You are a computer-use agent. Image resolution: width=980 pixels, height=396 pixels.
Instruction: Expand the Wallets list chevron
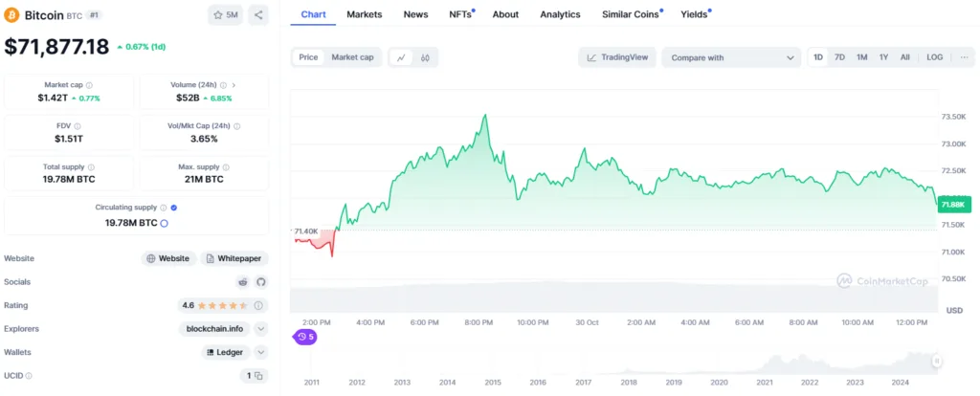click(x=260, y=352)
